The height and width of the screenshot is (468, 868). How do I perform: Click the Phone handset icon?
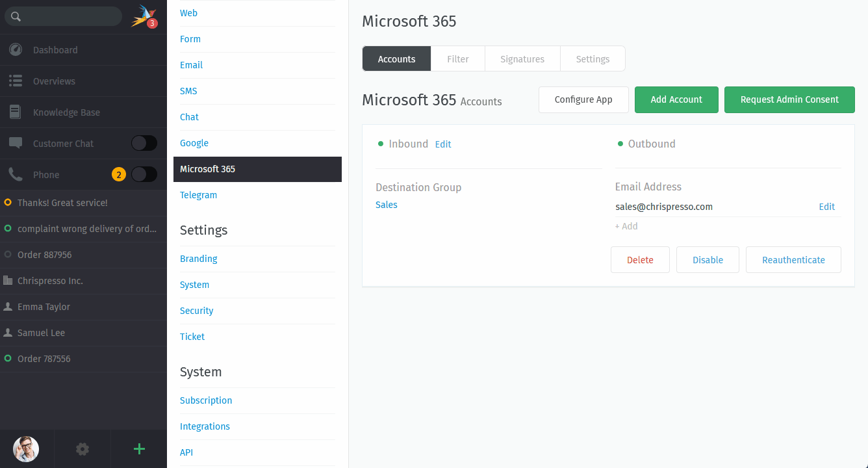click(x=16, y=175)
